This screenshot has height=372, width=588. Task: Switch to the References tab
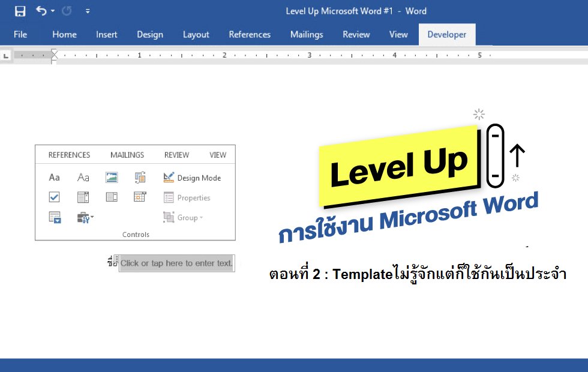pyautogui.click(x=250, y=35)
